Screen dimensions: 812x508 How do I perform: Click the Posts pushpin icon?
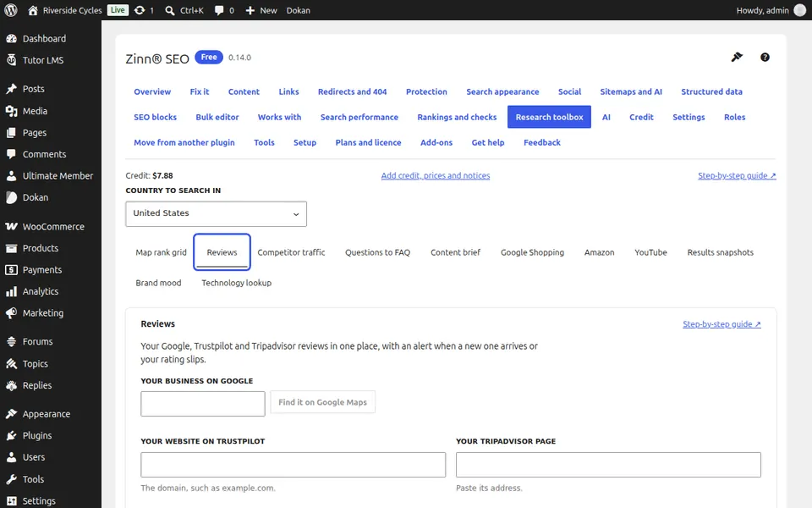(11, 89)
